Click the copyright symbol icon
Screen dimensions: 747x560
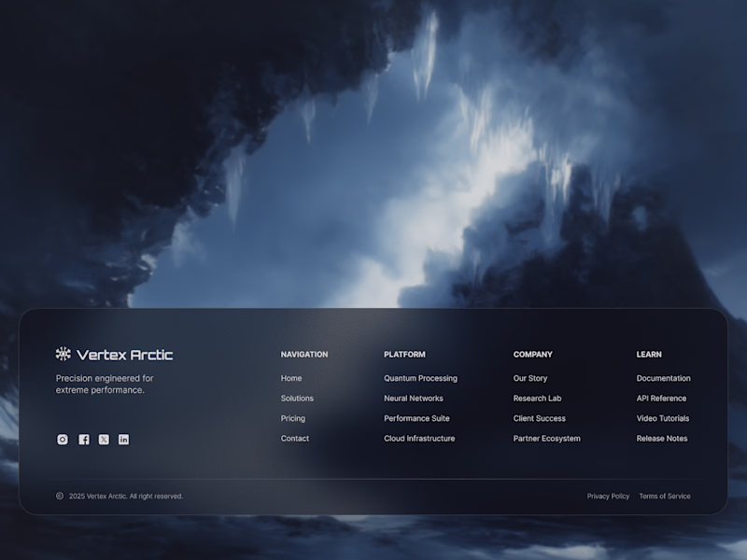coord(60,496)
